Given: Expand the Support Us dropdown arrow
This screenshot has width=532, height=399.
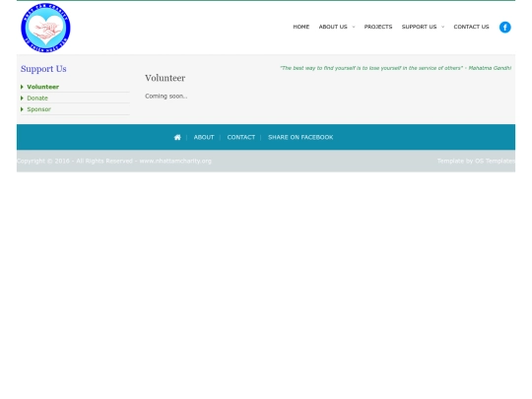Looking at the screenshot, I should (442, 27).
